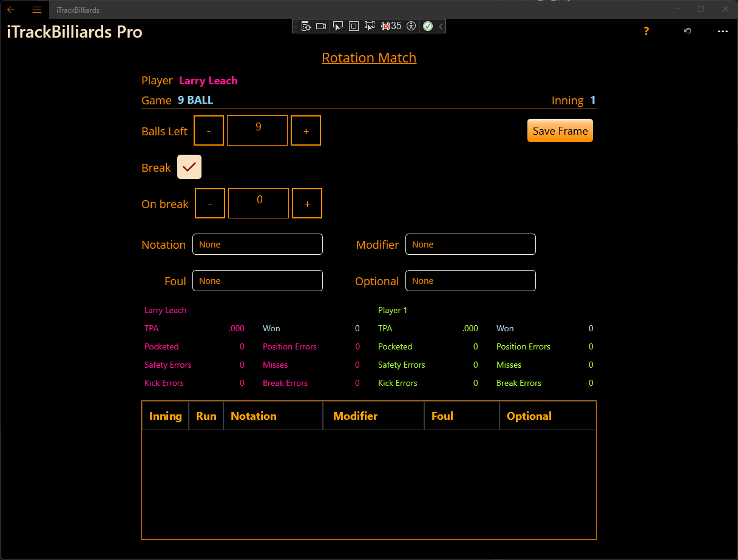The width and height of the screenshot is (738, 560).
Task: Collapse the debug toolbar with chevron
Action: [x=441, y=26]
